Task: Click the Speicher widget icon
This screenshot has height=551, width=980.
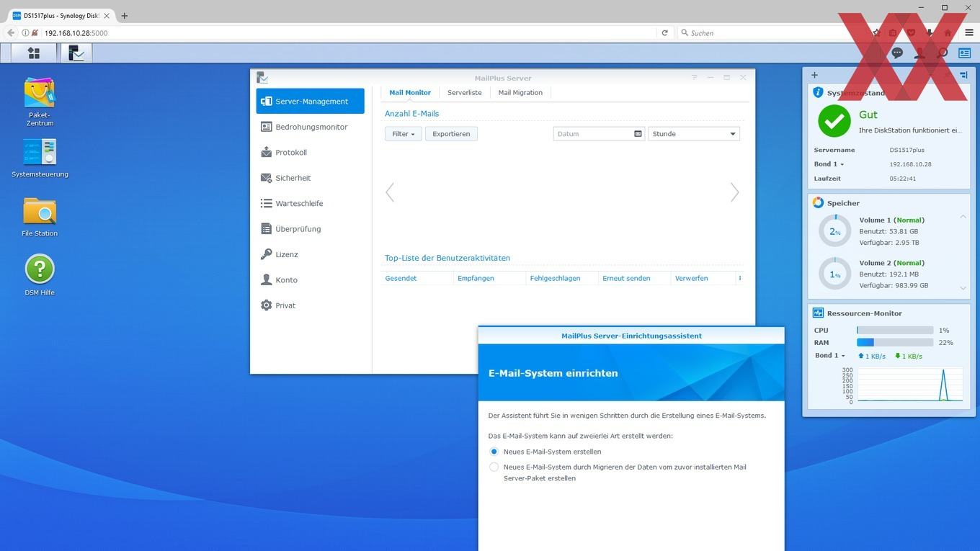Action: point(818,203)
